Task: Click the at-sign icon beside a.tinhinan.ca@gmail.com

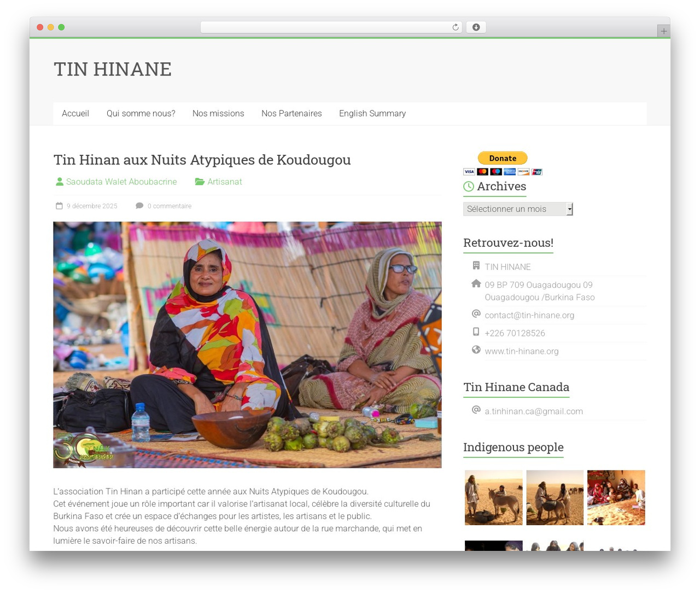Action: tap(476, 410)
